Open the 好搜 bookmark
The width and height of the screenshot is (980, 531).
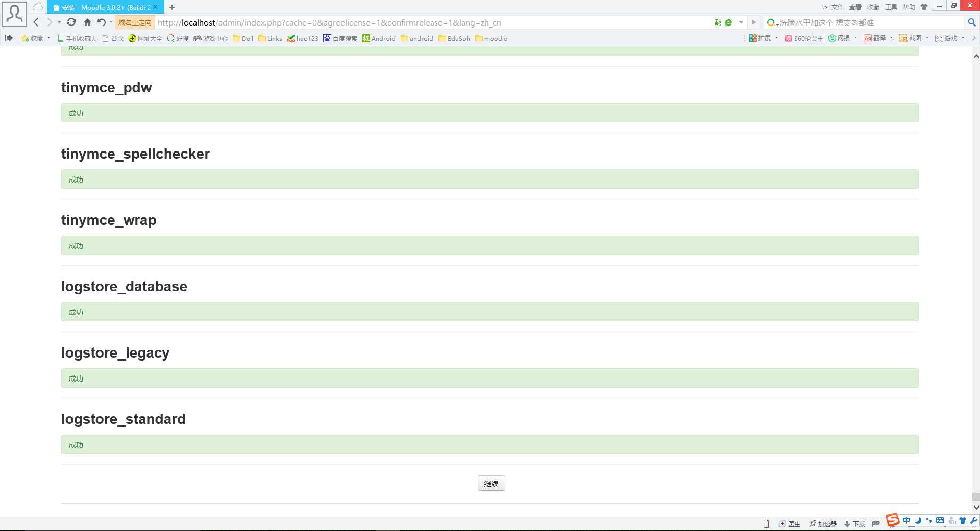[178, 38]
